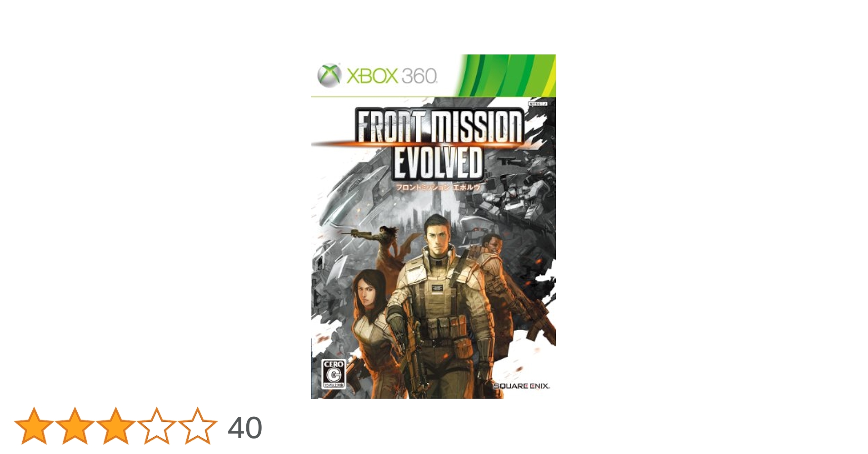Click the first filled rating star
Image resolution: width=868 pixels, height=454 pixels.
click(x=34, y=426)
